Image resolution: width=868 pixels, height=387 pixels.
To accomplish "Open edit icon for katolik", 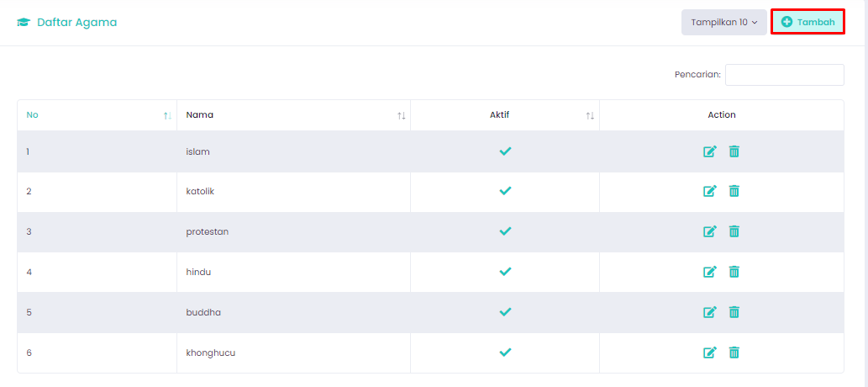I will coord(710,191).
